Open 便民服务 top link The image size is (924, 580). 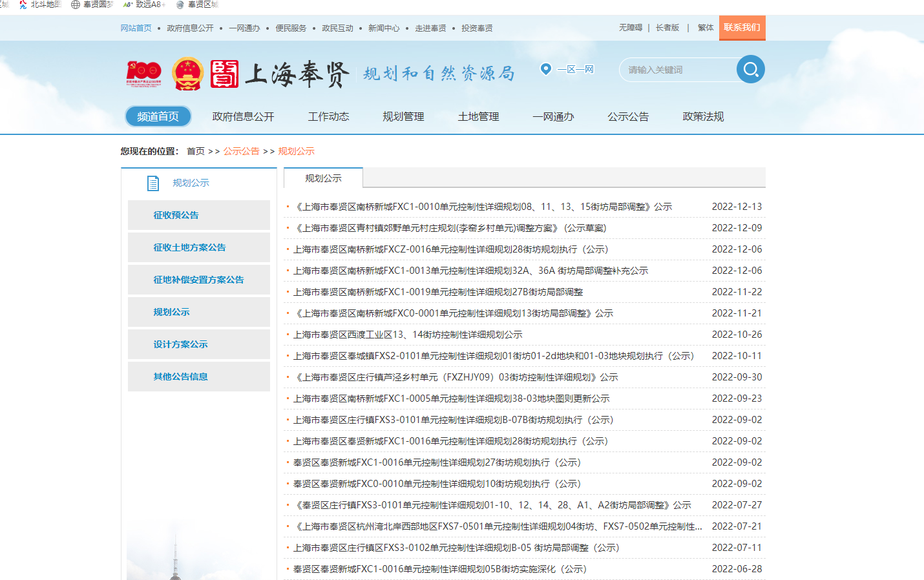[x=291, y=28]
